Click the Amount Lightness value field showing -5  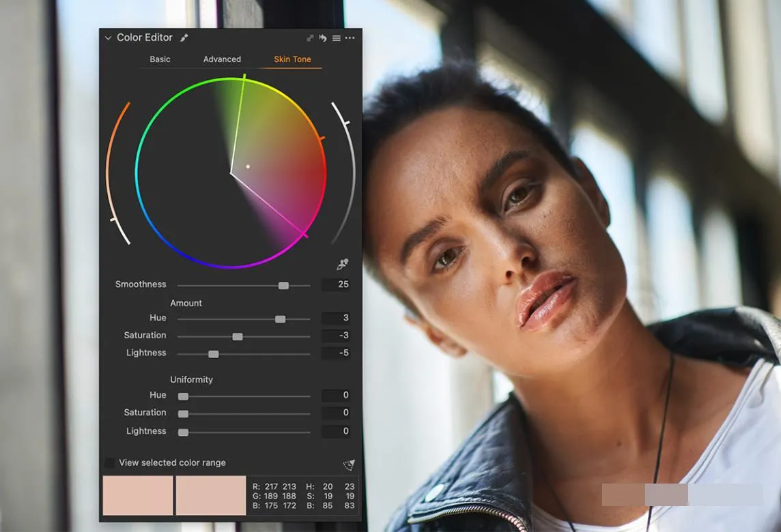pyautogui.click(x=336, y=353)
